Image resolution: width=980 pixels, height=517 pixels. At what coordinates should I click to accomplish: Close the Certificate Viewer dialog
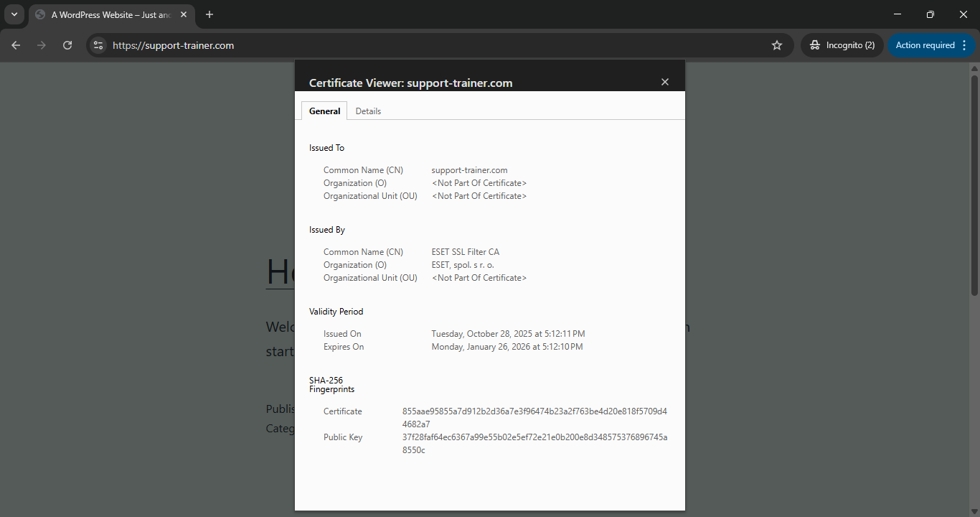tap(665, 82)
